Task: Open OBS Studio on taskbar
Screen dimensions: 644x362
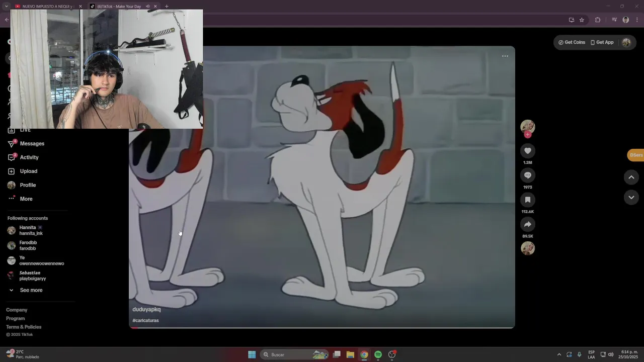Action: click(392, 354)
